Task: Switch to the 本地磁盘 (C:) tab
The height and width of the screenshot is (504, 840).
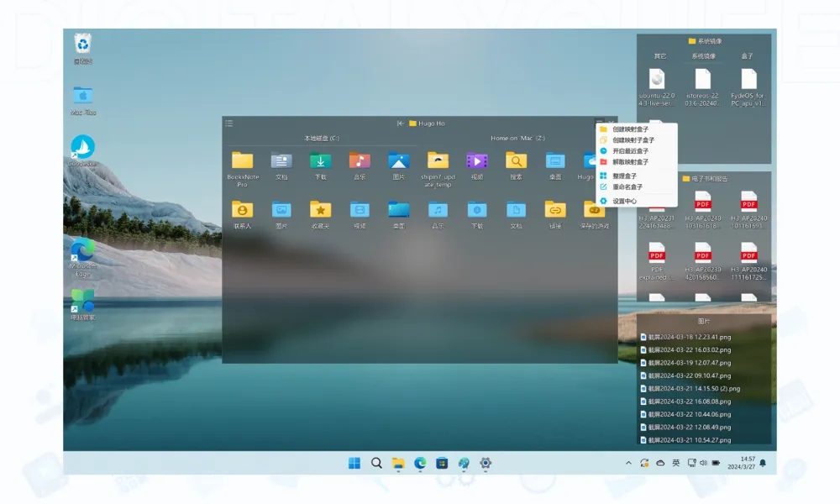Action: click(x=322, y=139)
